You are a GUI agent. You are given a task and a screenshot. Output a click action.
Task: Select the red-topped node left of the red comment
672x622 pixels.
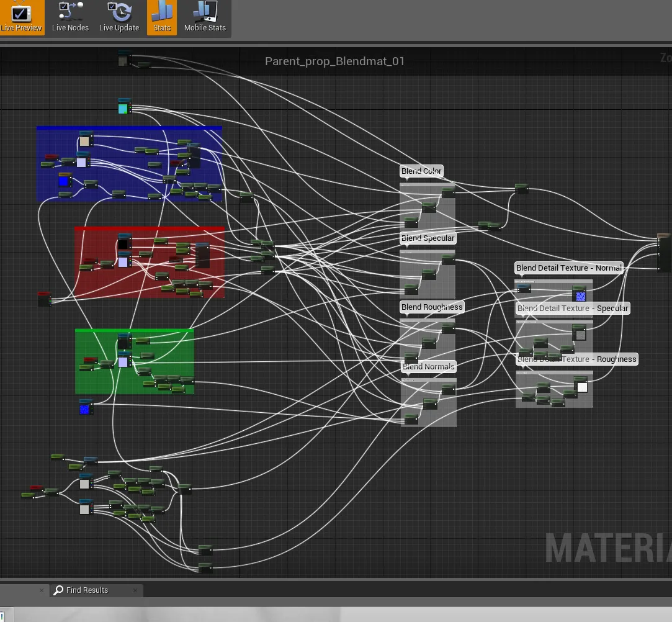pyautogui.click(x=44, y=299)
